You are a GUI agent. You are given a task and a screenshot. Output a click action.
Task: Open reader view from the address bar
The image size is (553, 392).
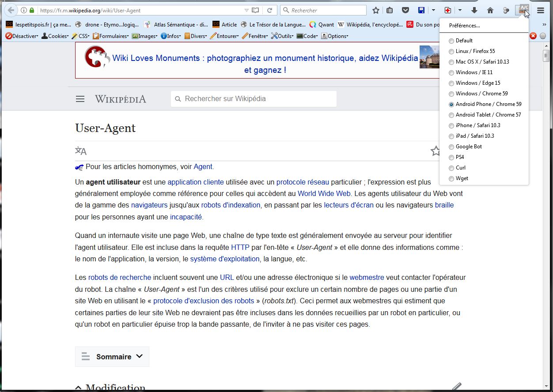tap(255, 10)
